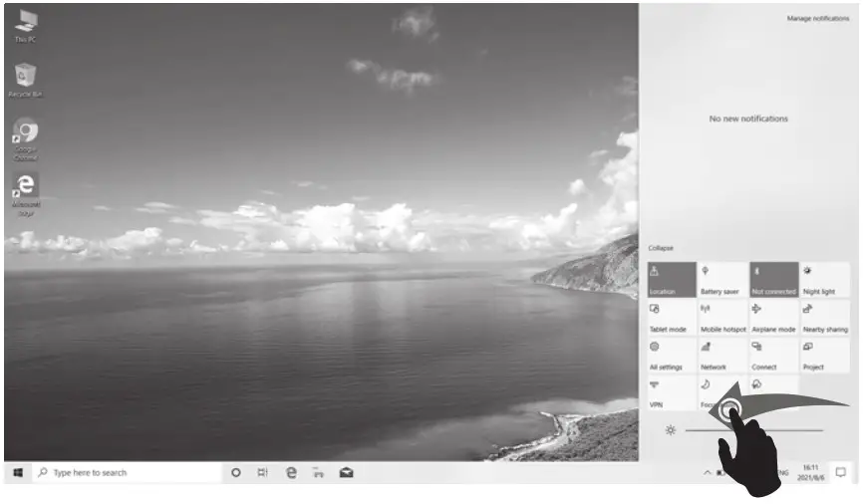This screenshot has height=504, width=863.
Task: Click the taskbar clock showing 16:11
Action: 811,473
